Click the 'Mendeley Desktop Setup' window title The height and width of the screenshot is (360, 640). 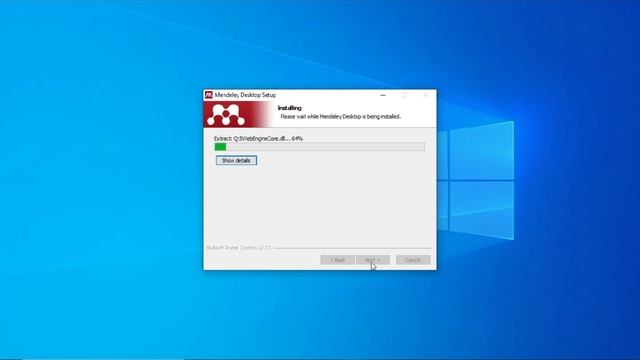coord(245,95)
